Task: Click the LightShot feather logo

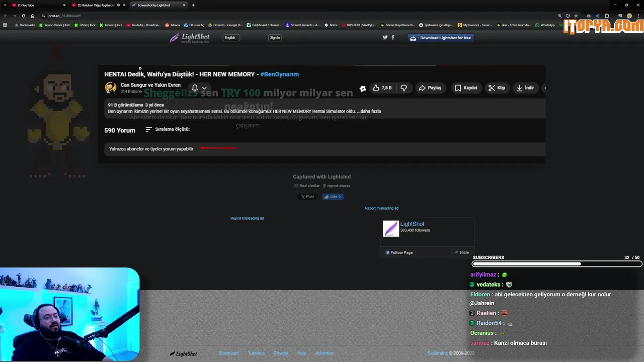Action: coord(189,38)
